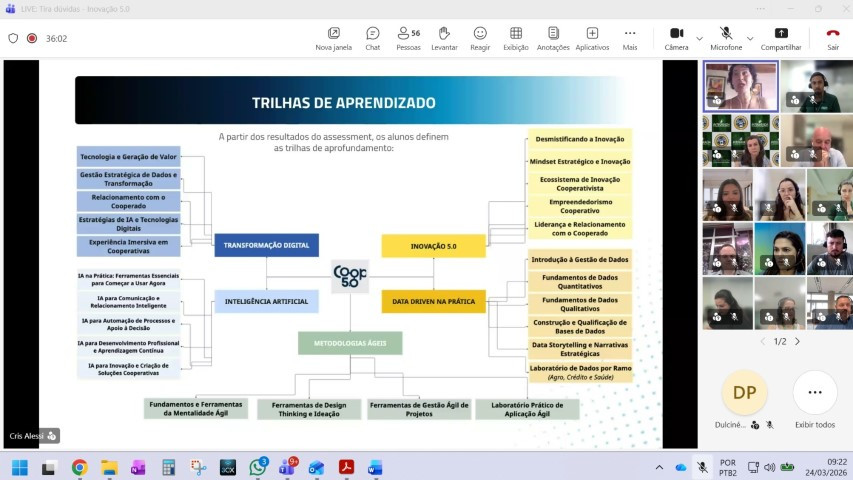Open Anotações meeting notes
853x480 pixels.
[552, 38]
